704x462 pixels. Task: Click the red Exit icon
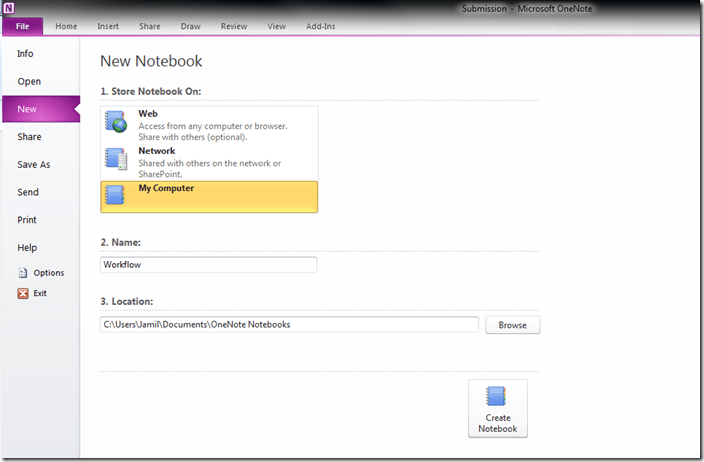click(x=23, y=293)
